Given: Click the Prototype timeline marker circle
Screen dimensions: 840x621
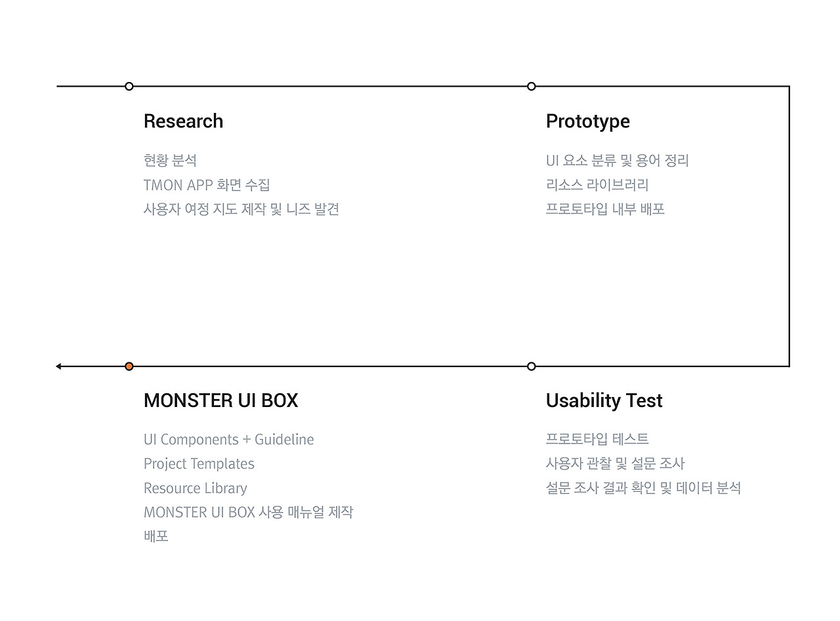Looking at the screenshot, I should coord(532,86).
